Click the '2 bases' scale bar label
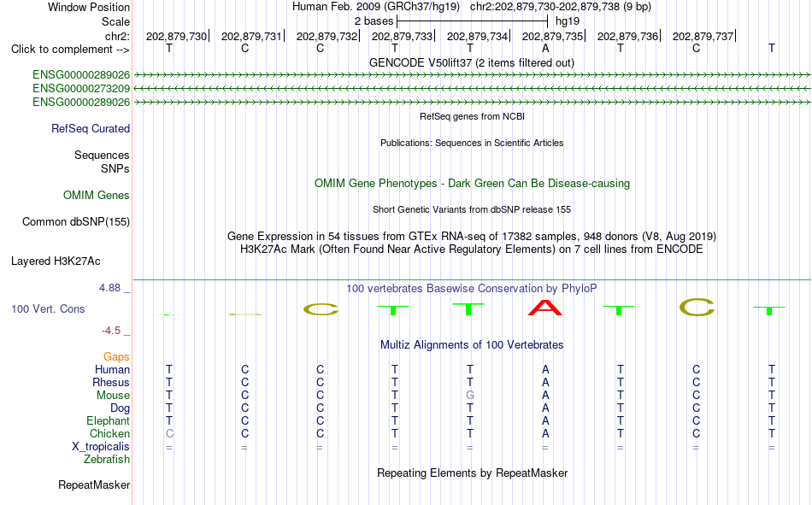The width and height of the screenshot is (812, 505). (374, 21)
